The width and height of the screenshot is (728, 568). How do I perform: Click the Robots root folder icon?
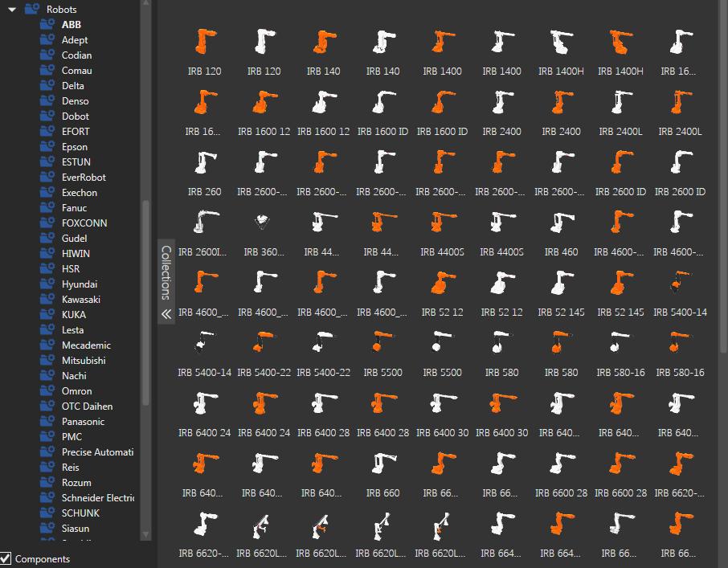point(32,9)
